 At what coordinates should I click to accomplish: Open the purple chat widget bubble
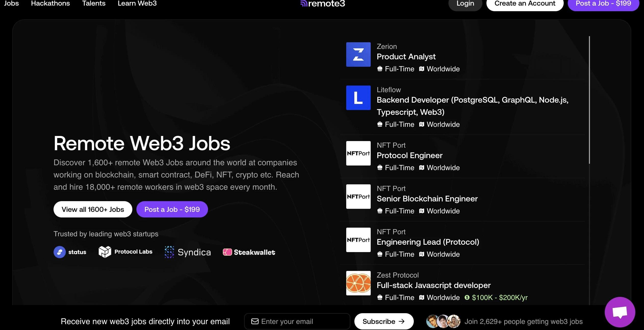pyautogui.click(x=620, y=312)
